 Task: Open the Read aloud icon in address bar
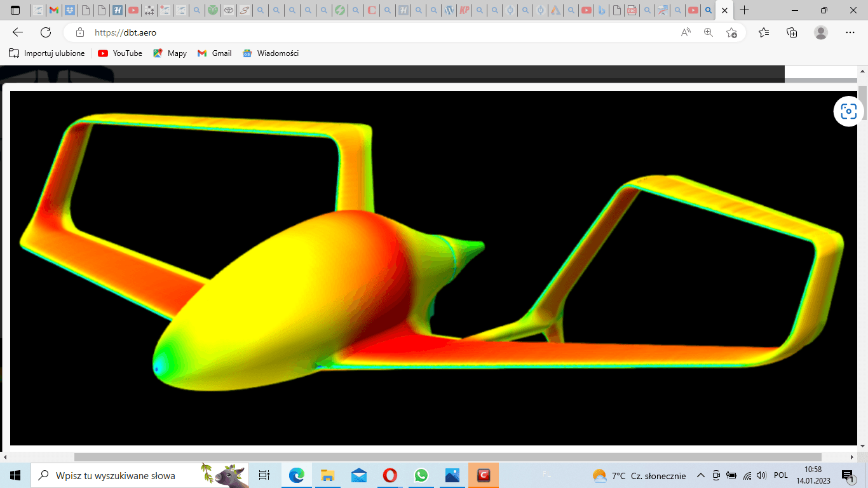coord(686,32)
